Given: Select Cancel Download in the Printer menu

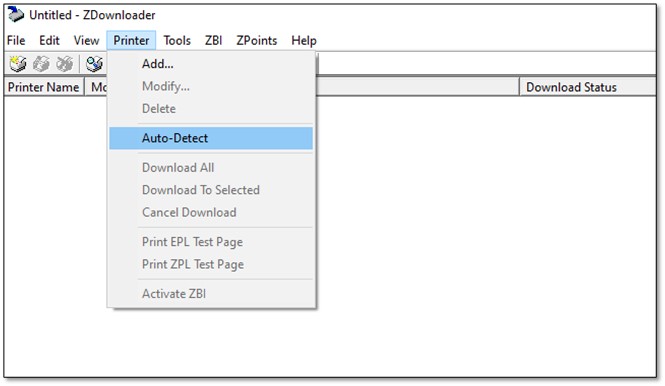Looking at the screenshot, I should point(211,213).
